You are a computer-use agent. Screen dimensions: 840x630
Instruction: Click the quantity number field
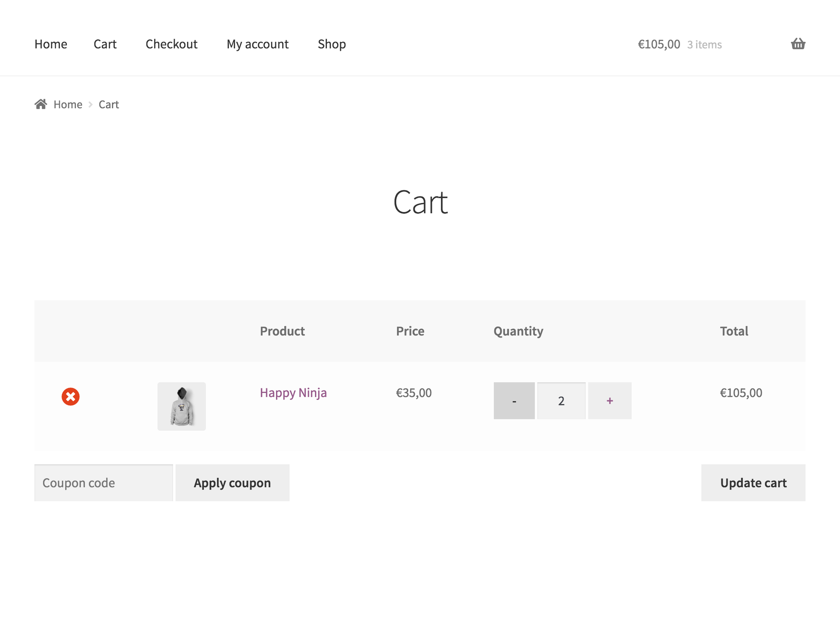(x=561, y=401)
